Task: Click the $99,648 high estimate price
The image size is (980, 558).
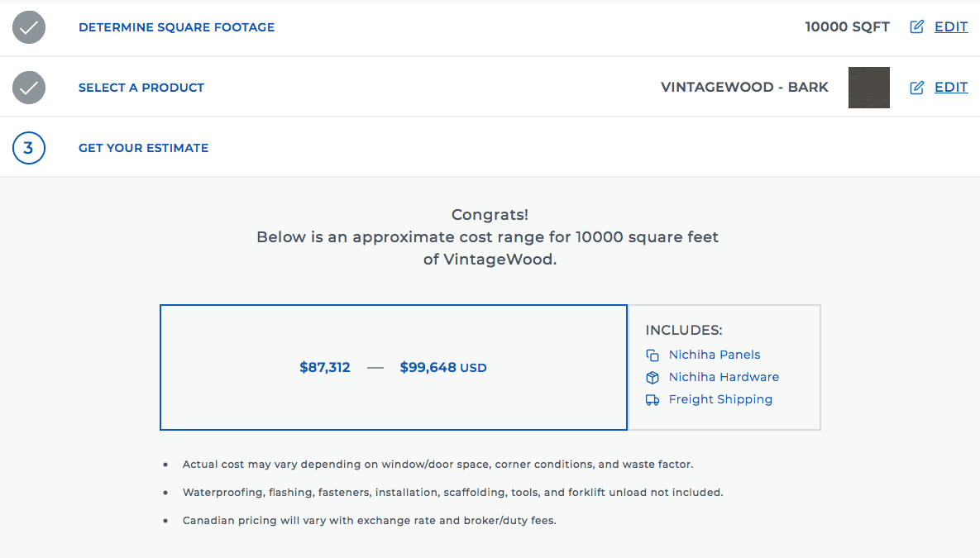Action: click(x=428, y=368)
